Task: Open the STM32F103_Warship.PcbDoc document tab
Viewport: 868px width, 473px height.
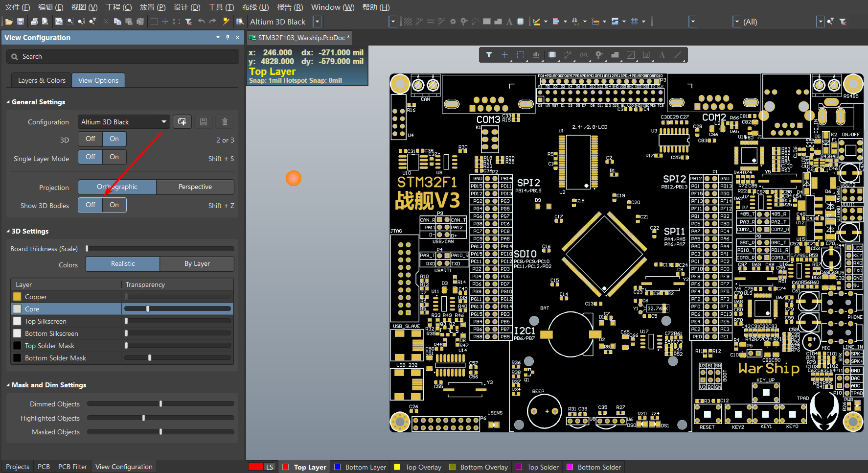Action: coord(299,38)
